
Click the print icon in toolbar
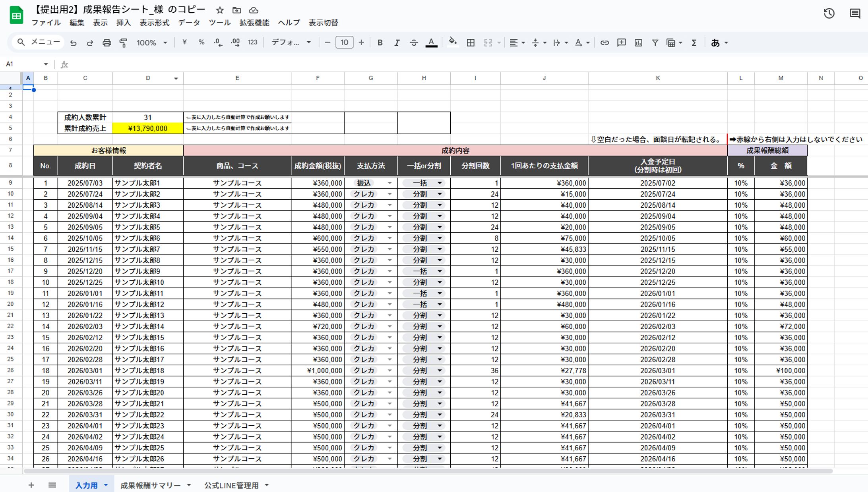click(x=107, y=43)
